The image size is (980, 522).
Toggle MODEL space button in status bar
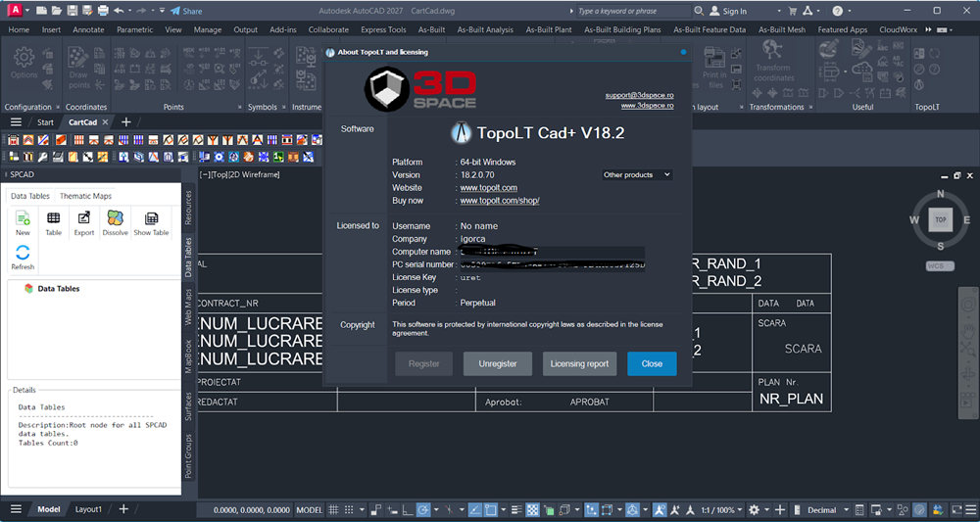click(310, 509)
